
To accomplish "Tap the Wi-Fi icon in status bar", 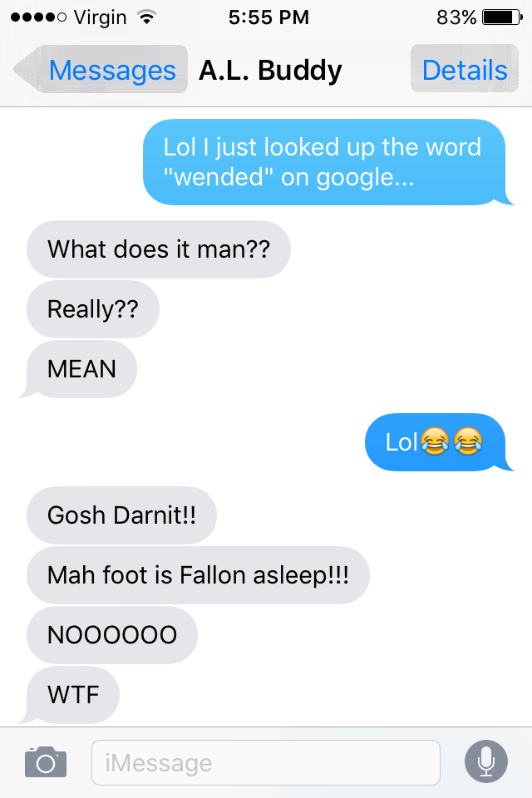I will pos(146,17).
